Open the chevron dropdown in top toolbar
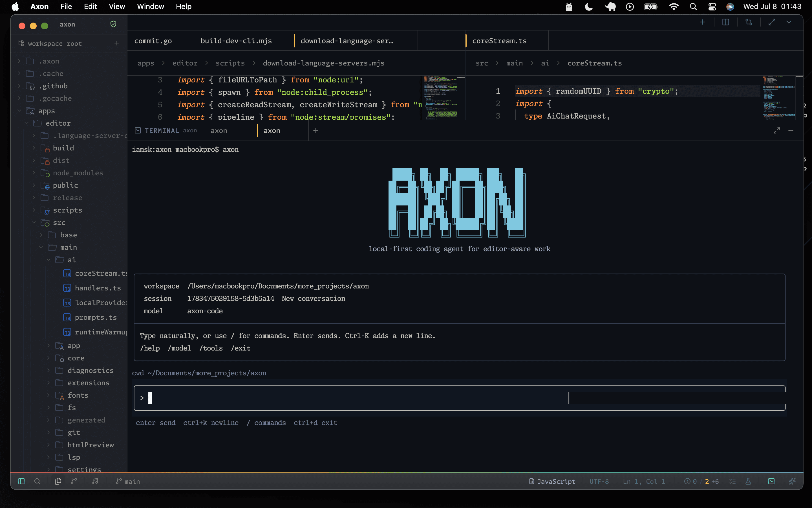Image resolution: width=812 pixels, height=508 pixels. pyautogui.click(x=789, y=22)
